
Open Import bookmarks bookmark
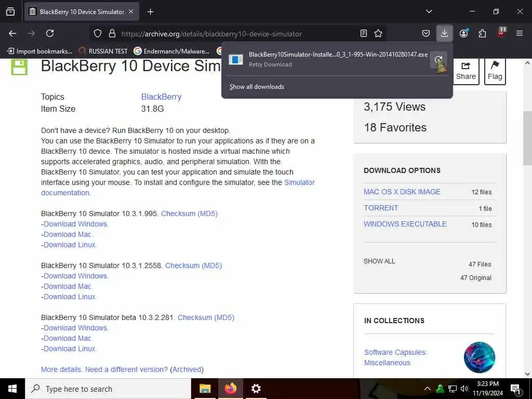coord(39,51)
